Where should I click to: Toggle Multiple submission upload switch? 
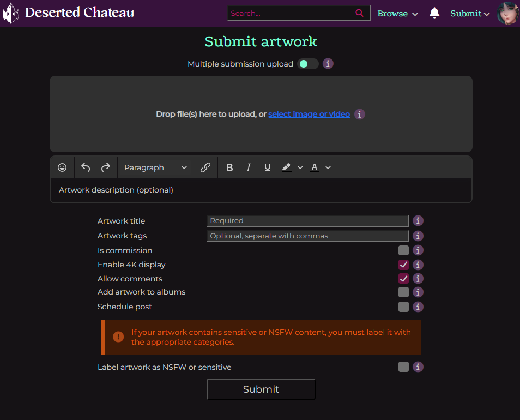pos(307,64)
